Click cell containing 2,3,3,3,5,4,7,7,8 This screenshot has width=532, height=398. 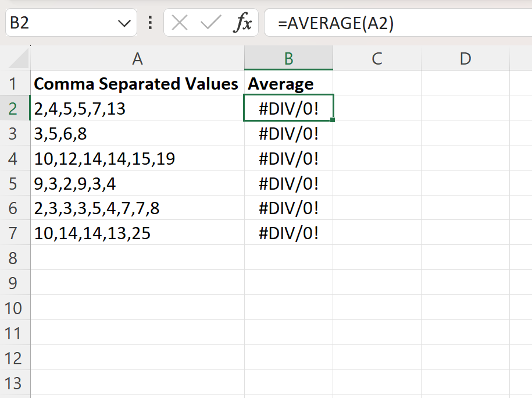[x=137, y=208]
